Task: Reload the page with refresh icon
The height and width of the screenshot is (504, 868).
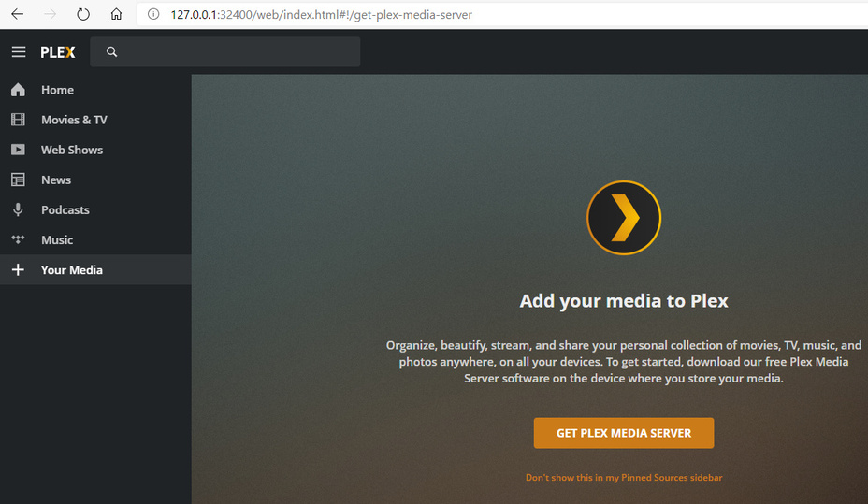Action: click(83, 14)
